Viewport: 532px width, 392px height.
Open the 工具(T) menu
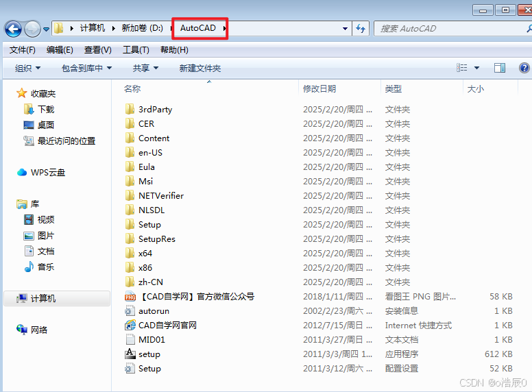(136, 50)
